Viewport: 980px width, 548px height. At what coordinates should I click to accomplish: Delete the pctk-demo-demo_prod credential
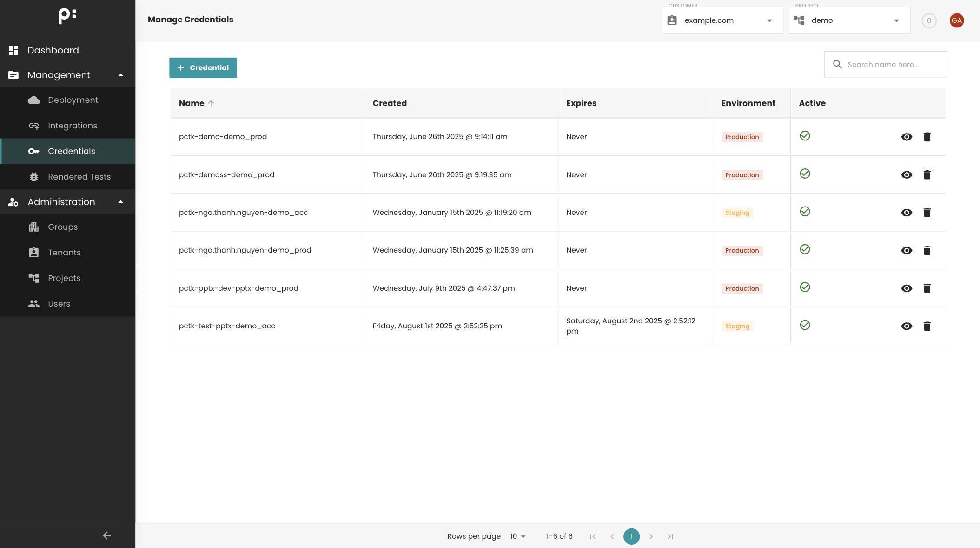(x=927, y=137)
